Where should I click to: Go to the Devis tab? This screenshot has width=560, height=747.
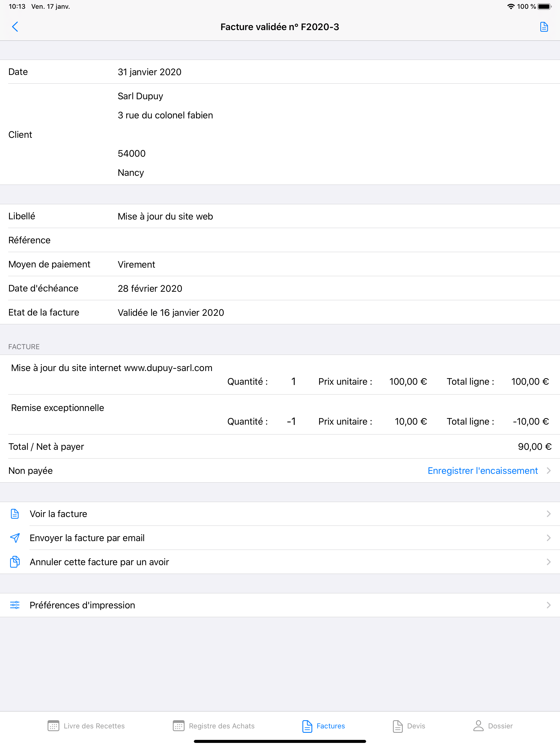tap(409, 726)
